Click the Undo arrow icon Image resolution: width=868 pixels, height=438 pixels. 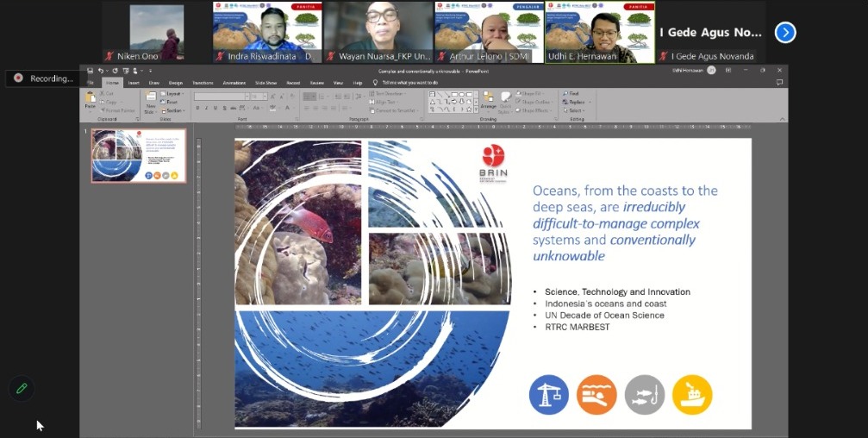coord(100,71)
